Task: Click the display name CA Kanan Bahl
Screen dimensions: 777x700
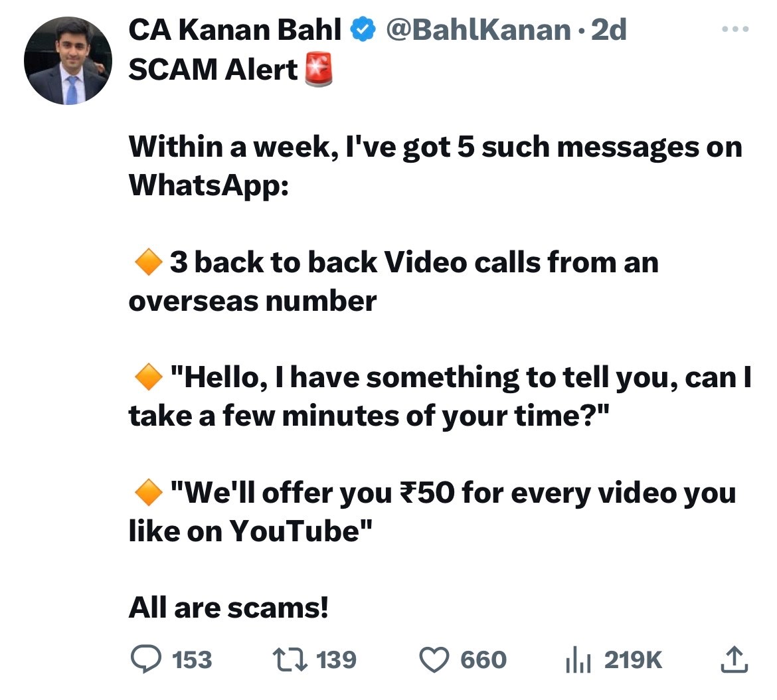Action: [234, 30]
